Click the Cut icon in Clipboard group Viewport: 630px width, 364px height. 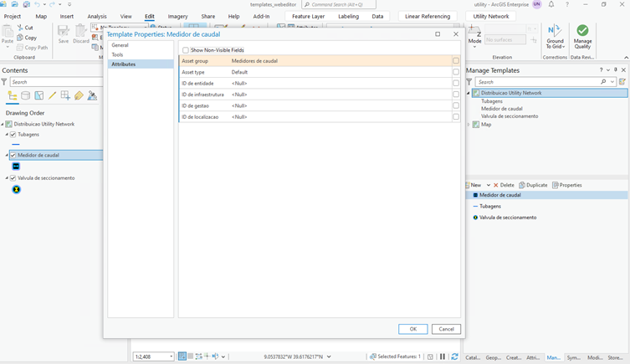click(20, 28)
